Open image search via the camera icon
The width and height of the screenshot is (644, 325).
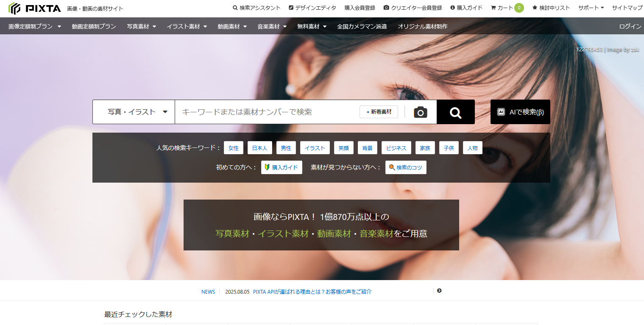coord(420,112)
